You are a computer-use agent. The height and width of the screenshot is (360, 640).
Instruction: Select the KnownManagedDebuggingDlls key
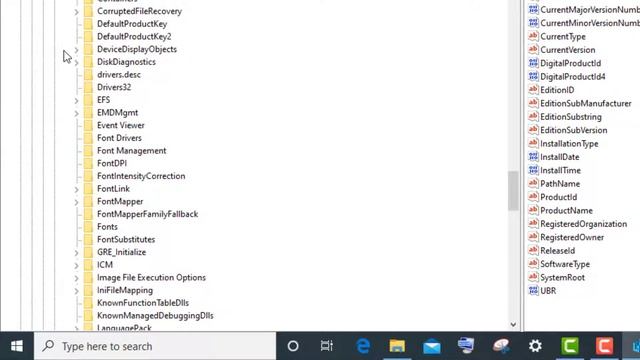(x=155, y=316)
